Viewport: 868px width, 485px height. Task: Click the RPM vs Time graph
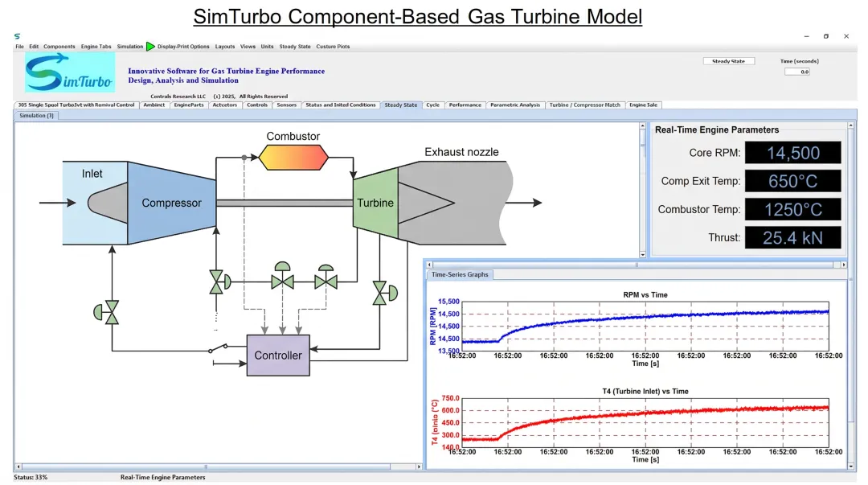click(645, 327)
